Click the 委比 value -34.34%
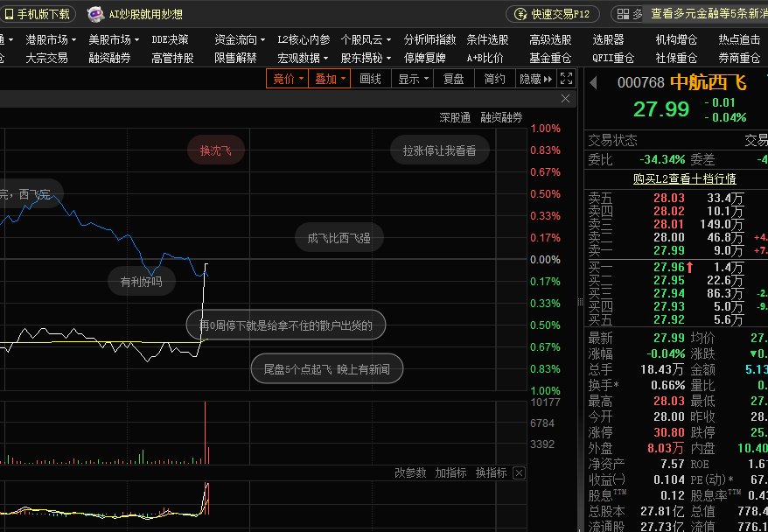768x532 pixels. [662, 159]
